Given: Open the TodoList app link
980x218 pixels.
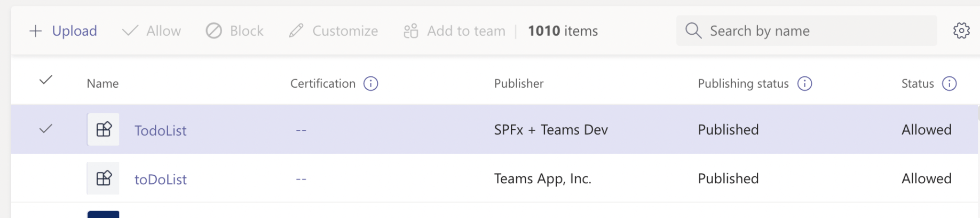Looking at the screenshot, I should [160, 130].
